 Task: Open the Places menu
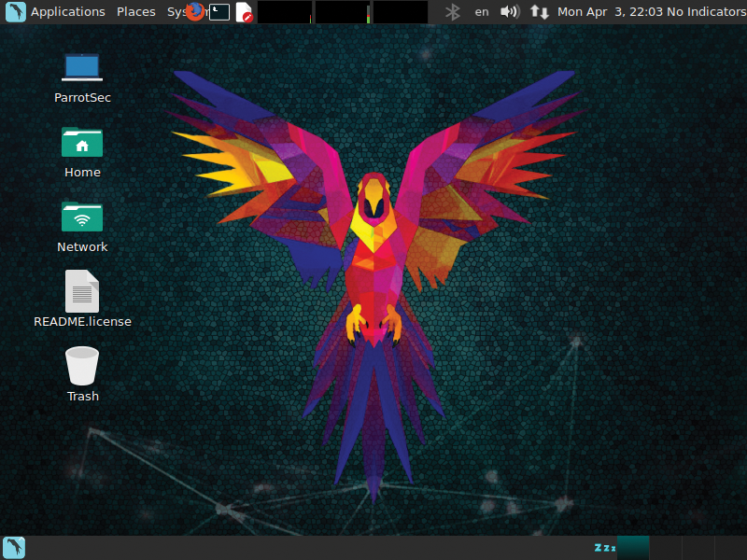click(x=136, y=11)
